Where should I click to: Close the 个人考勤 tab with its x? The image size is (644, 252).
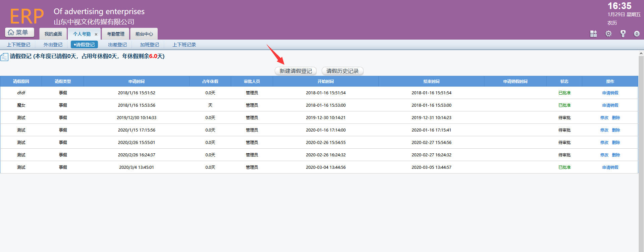96,34
